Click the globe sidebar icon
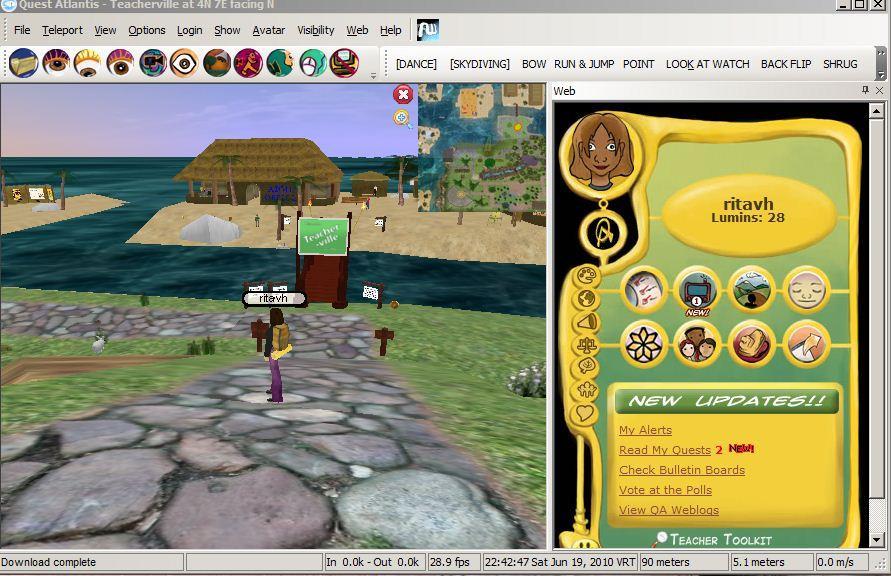This screenshot has height=576, width=891. tap(586, 298)
